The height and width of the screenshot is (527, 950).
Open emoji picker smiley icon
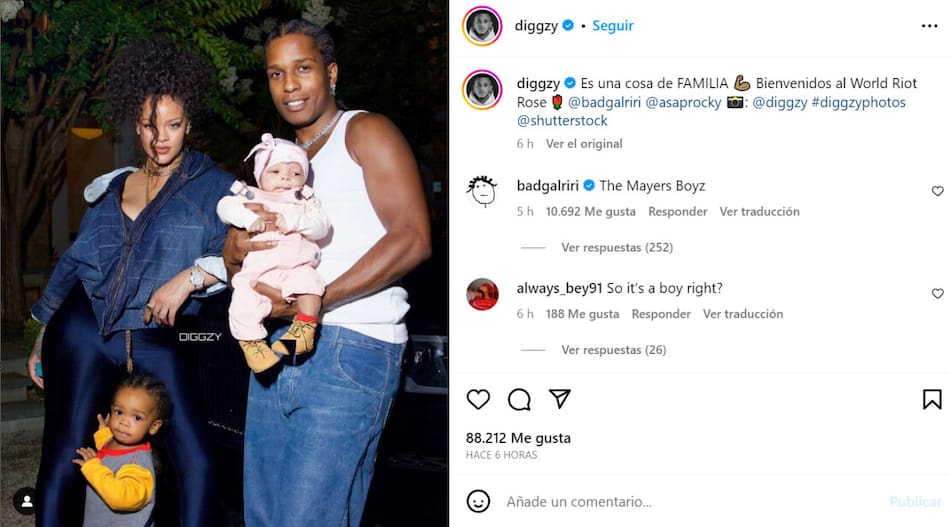coord(478,501)
